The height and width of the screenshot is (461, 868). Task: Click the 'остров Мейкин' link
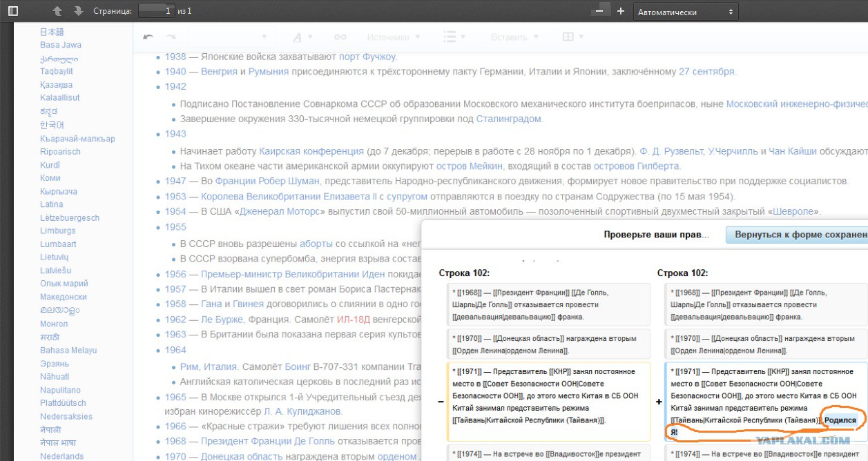tap(470, 166)
